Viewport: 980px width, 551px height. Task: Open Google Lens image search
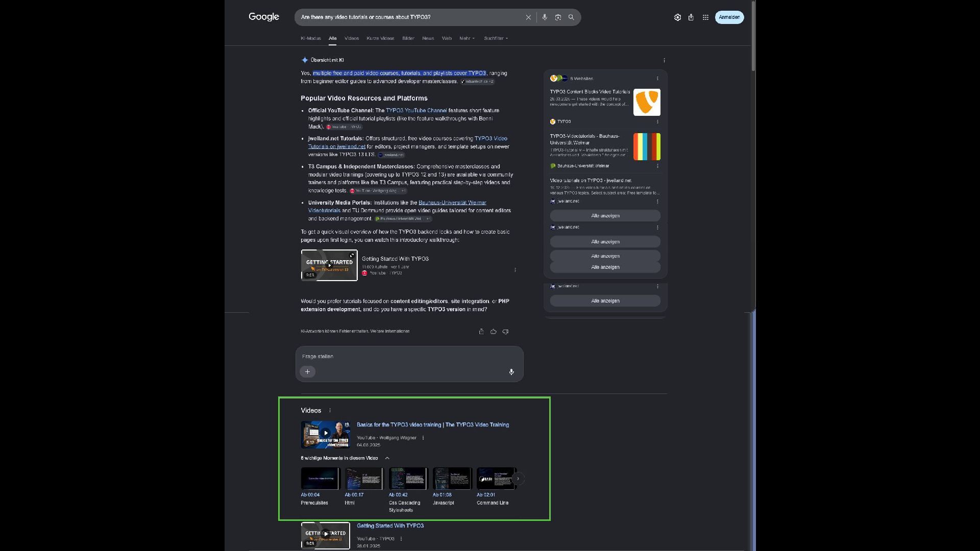click(x=558, y=17)
